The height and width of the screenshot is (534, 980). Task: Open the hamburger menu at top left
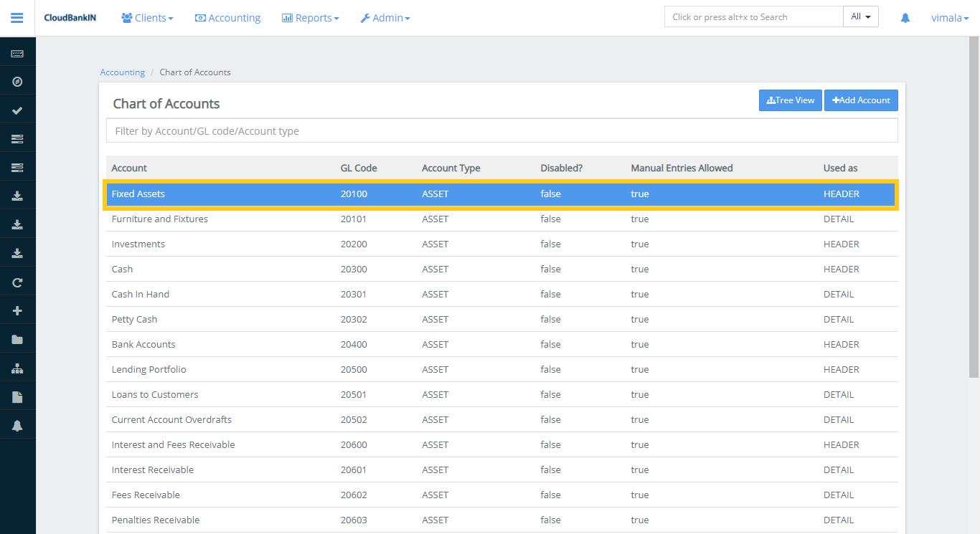17,18
